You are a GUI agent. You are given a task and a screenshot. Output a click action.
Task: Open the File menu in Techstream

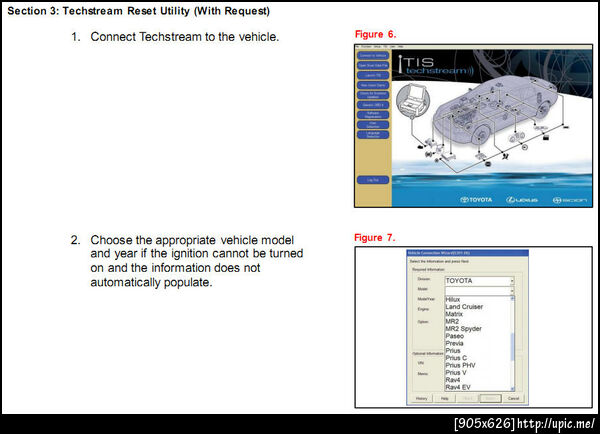tap(357, 47)
